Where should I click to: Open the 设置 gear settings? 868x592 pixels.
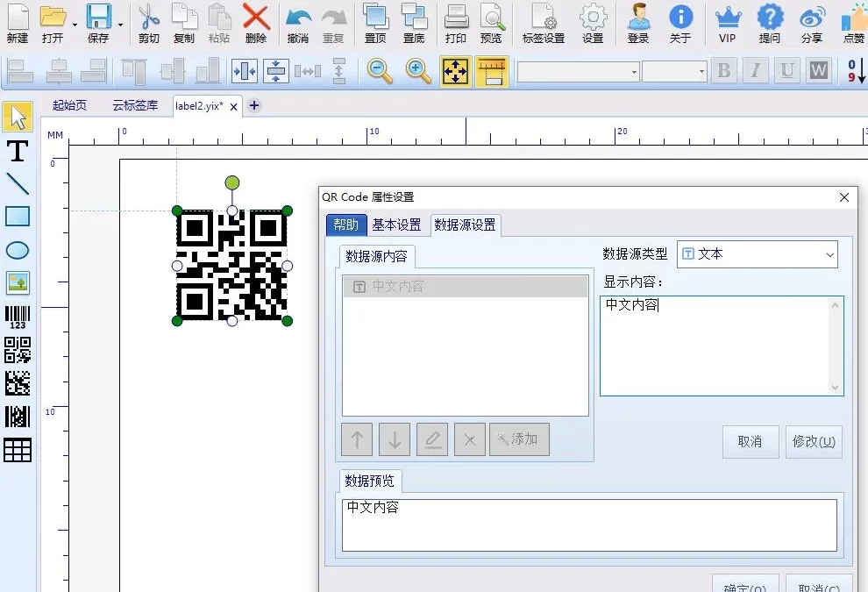click(593, 23)
